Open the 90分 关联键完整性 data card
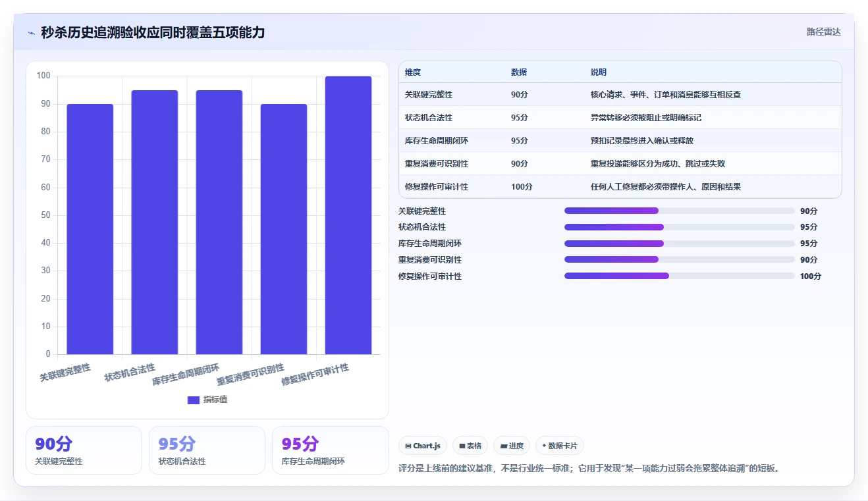The image size is (868, 501). pyautogui.click(x=84, y=450)
